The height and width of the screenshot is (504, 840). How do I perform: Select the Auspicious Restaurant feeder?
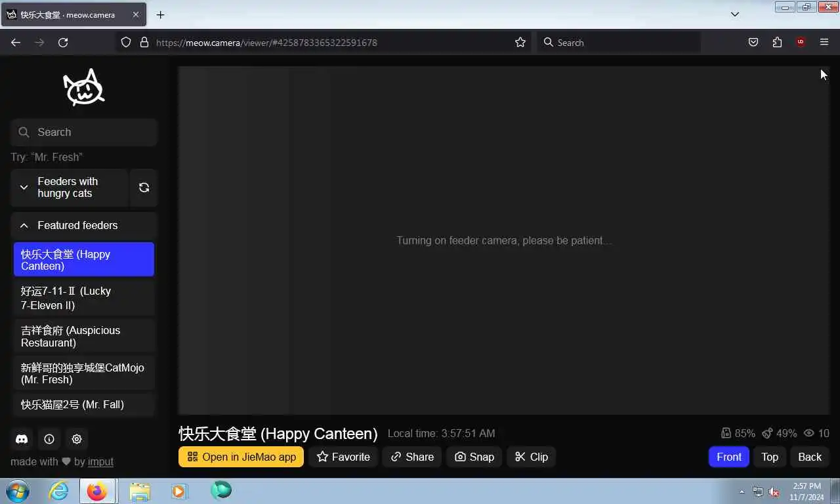click(x=84, y=336)
